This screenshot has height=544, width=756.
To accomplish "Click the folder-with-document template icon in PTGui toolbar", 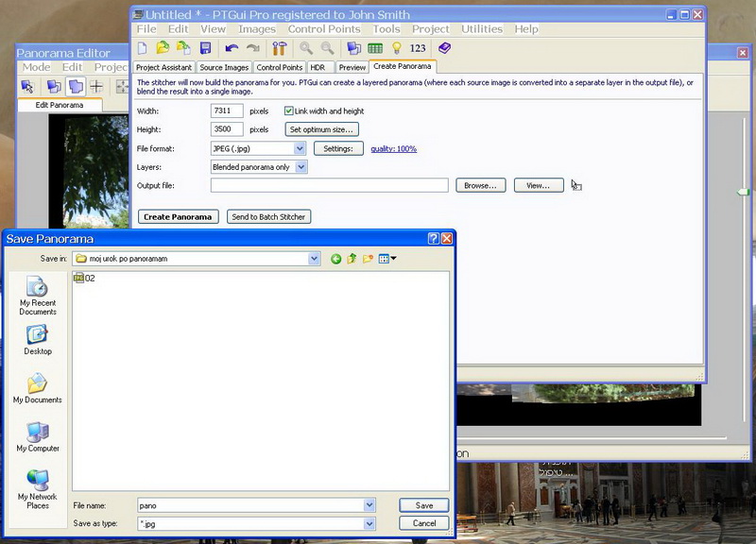I will [x=183, y=48].
